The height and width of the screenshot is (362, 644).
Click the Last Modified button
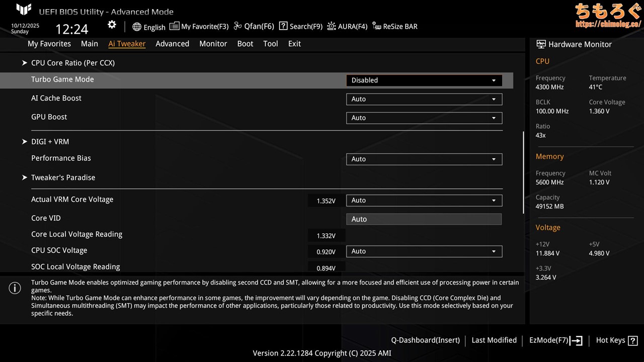click(494, 340)
